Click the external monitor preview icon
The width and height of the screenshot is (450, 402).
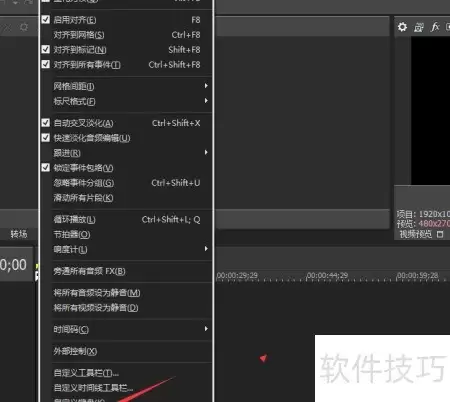pos(419,27)
